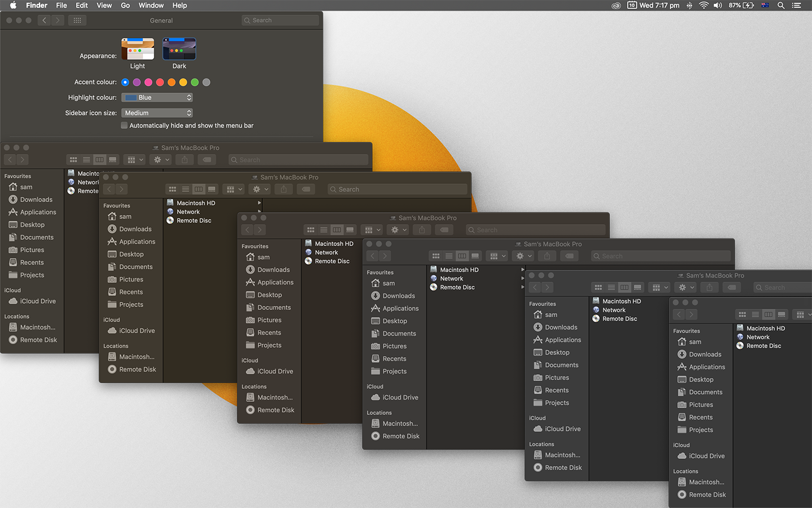
Task: Open the Wi-Fi status menu
Action: (x=703, y=5)
